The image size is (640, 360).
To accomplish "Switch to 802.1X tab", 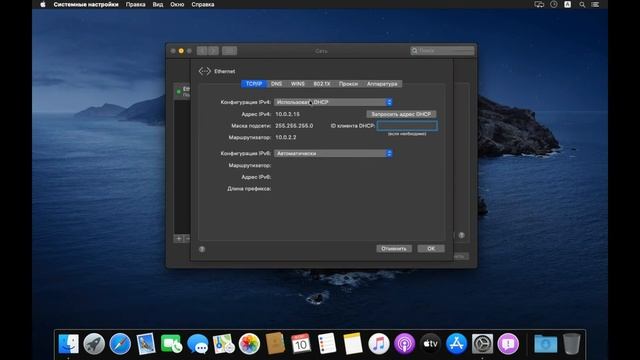I will 322,84.
